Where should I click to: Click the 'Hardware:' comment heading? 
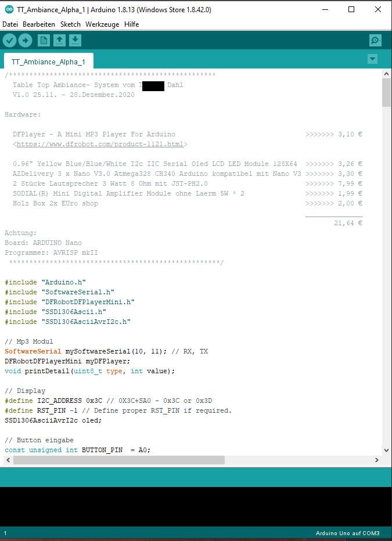point(23,114)
